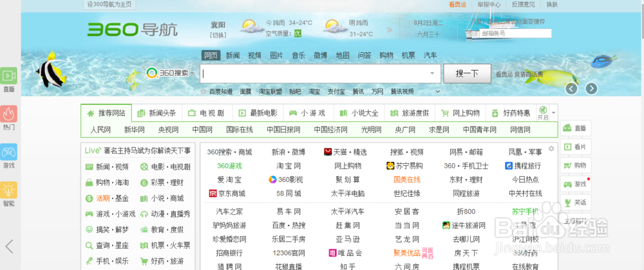Viewport: 644px width, 270px height.
Task: Open the 智能 lightbulb icon in left sidebar
Action: tap(9, 190)
